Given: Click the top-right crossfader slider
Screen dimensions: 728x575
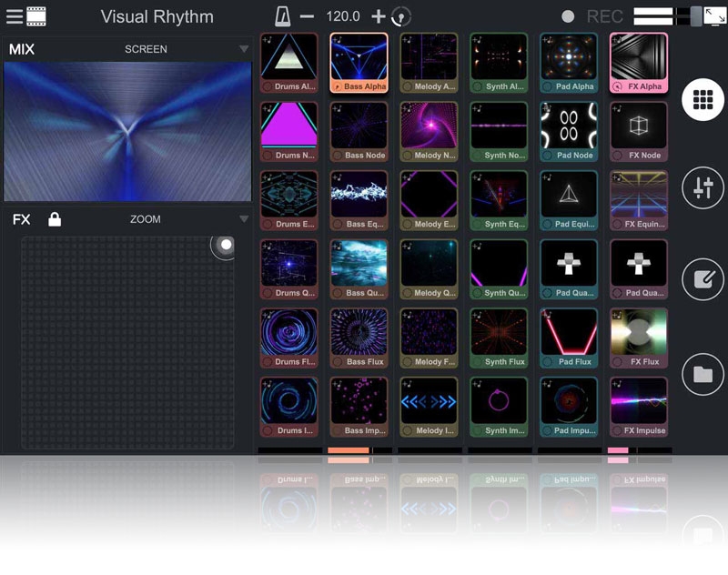Looking at the screenshot, I should (x=695, y=16).
